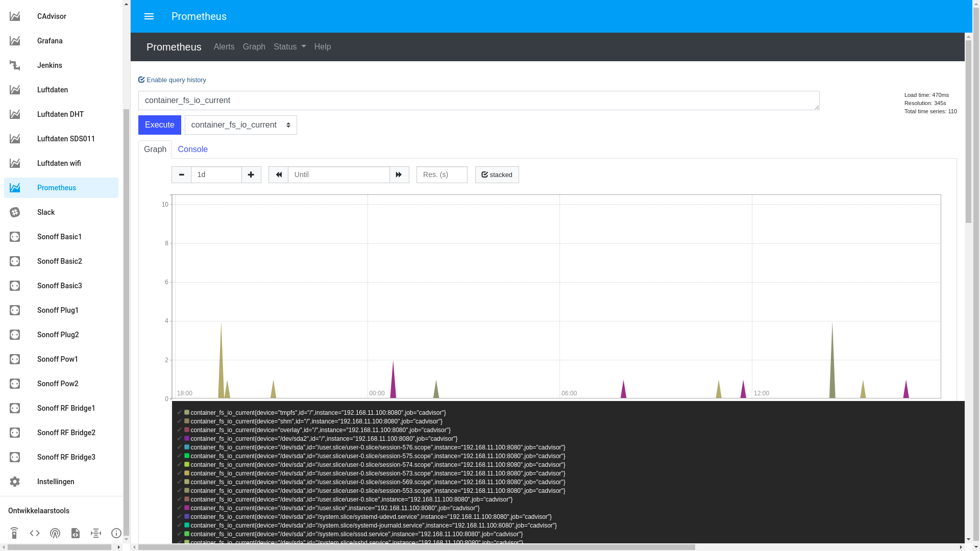Expand the Status dropdown in navbar
The image size is (980, 551).
pos(289,47)
